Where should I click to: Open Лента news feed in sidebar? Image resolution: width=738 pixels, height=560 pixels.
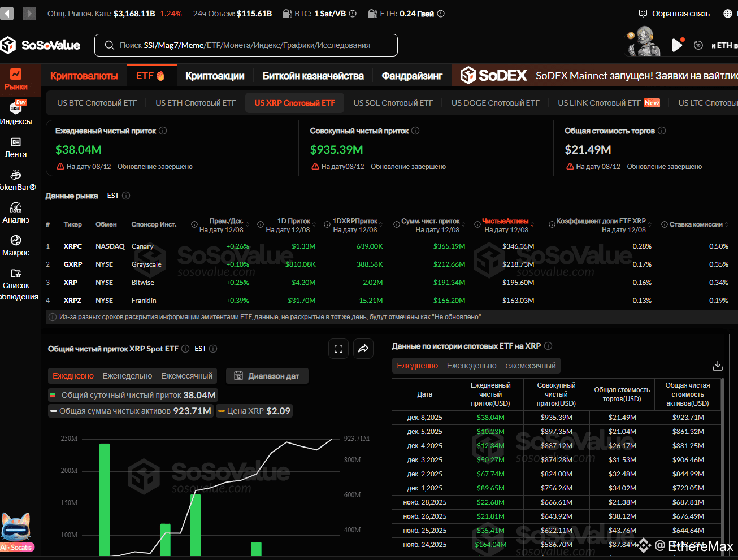[16, 147]
